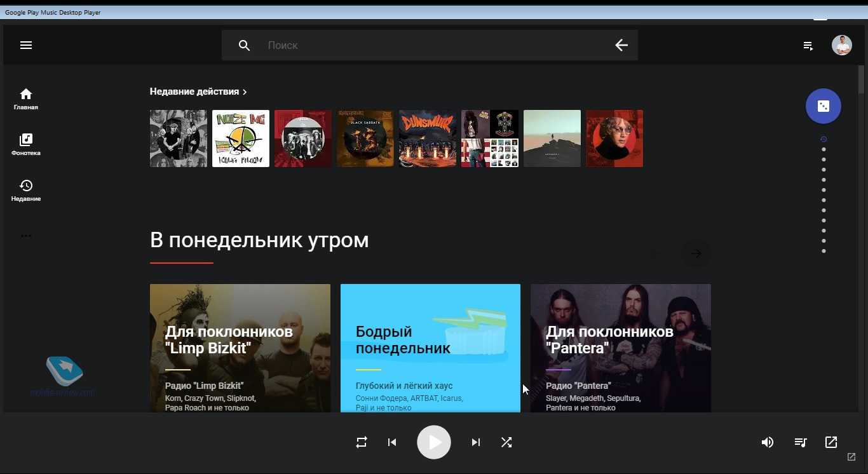Open the Фонотека library section

coord(26,144)
